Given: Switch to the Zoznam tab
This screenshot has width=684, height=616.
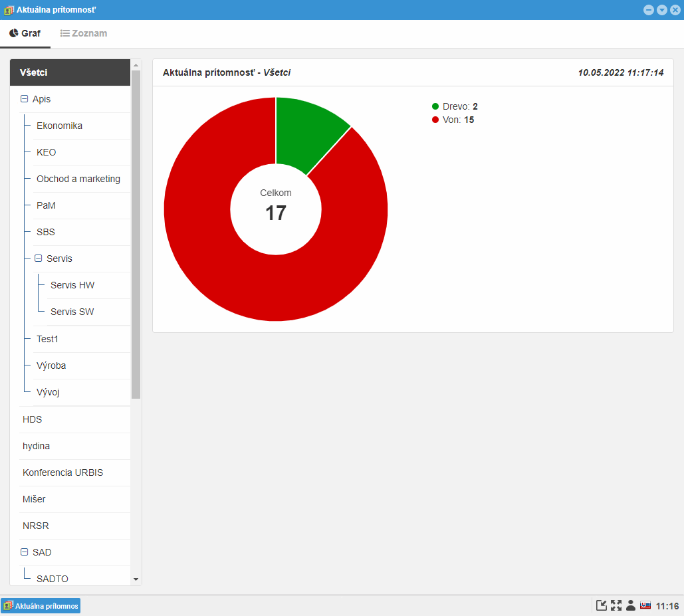Looking at the screenshot, I should 84,33.
